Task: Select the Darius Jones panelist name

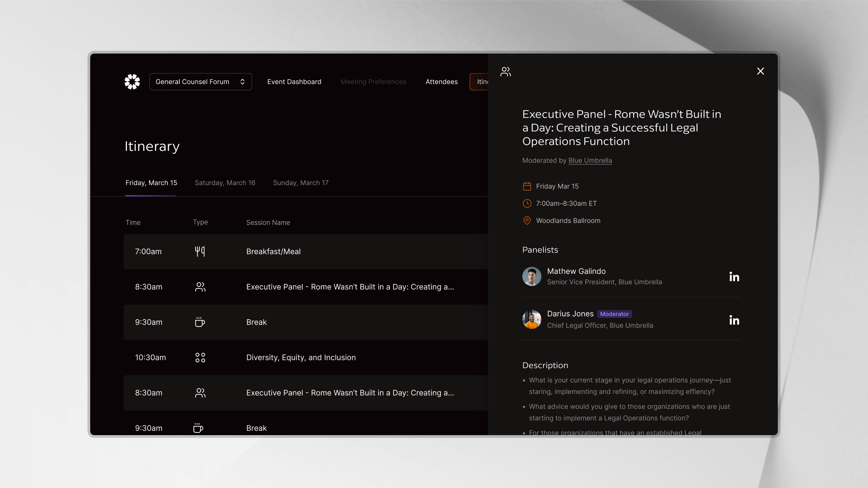Action: 570,314
